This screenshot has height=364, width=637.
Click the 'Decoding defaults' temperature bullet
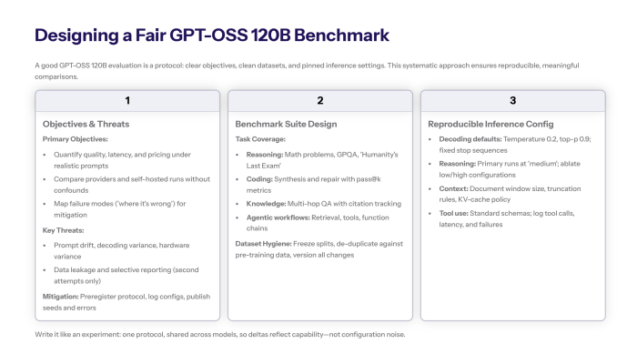(x=515, y=144)
